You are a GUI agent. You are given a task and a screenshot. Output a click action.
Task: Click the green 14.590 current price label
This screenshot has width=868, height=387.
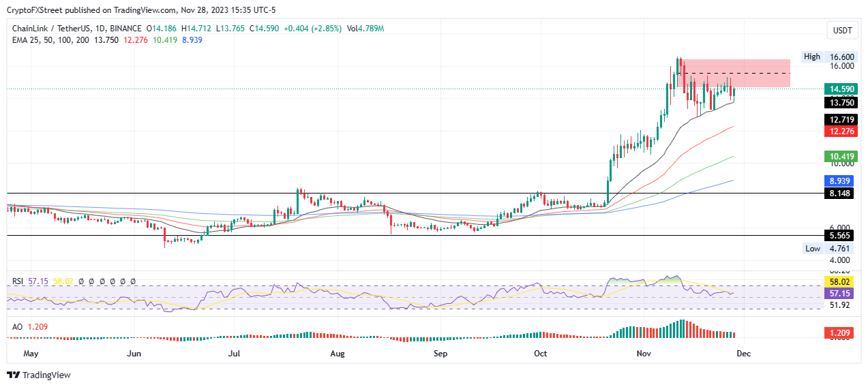(839, 89)
